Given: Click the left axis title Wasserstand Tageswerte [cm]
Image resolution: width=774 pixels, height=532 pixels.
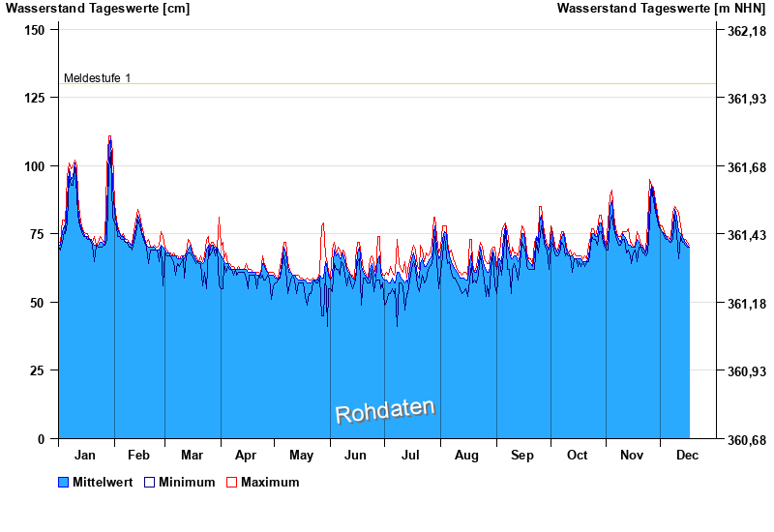Looking at the screenshot, I should (98, 9).
